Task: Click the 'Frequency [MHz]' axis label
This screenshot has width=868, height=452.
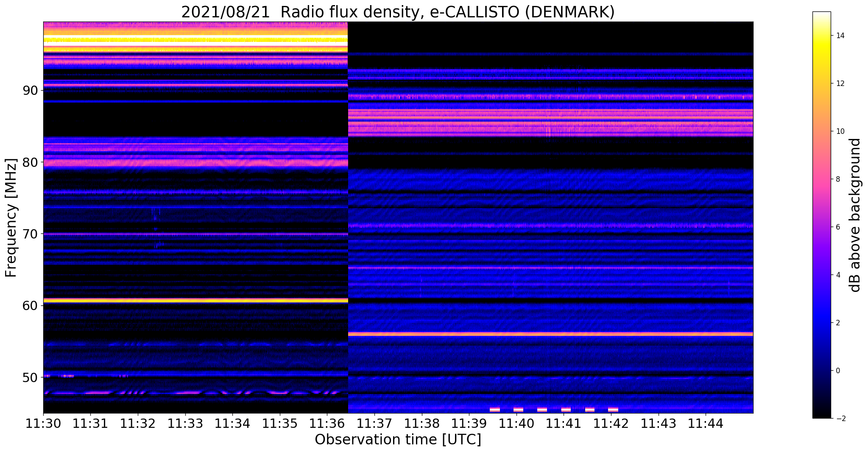Action: [11, 218]
